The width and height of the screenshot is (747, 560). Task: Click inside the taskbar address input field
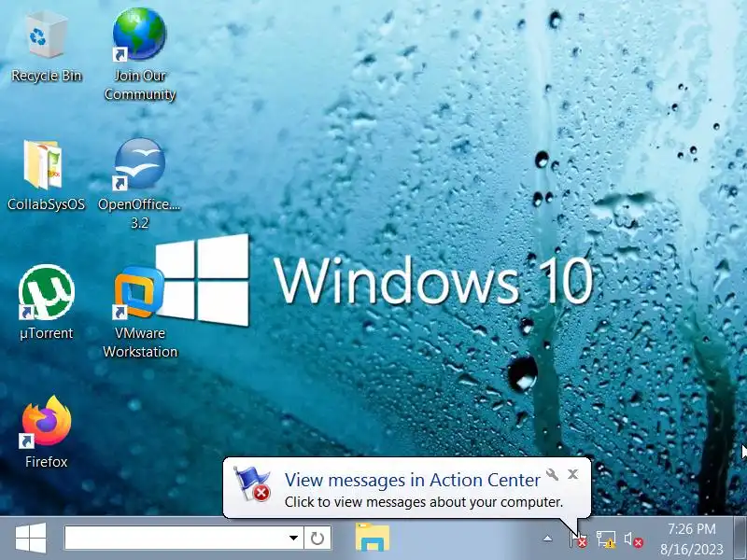tap(176, 539)
